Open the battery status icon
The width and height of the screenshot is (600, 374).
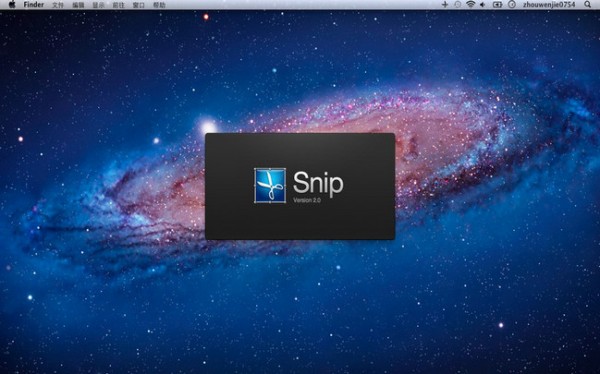497,5
